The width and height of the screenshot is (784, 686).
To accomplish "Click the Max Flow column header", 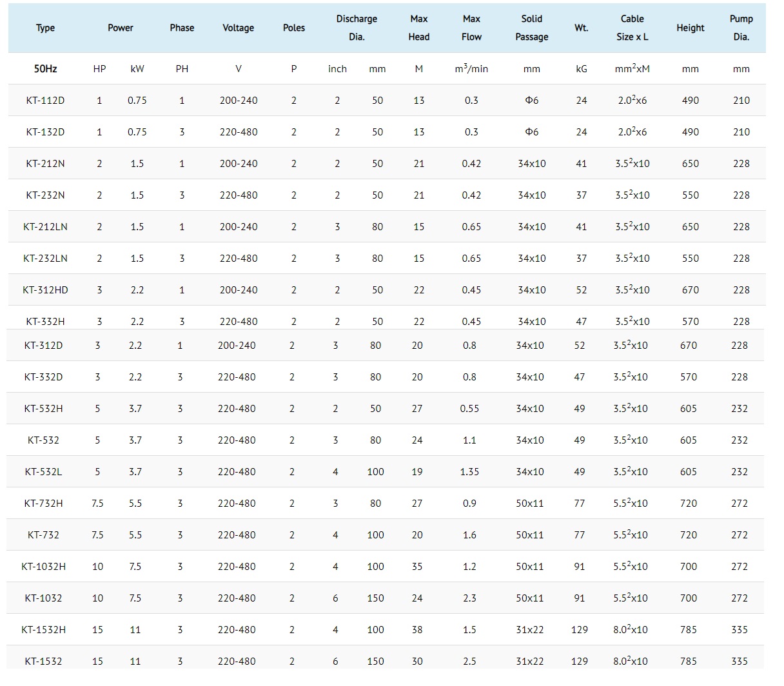I will point(471,28).
